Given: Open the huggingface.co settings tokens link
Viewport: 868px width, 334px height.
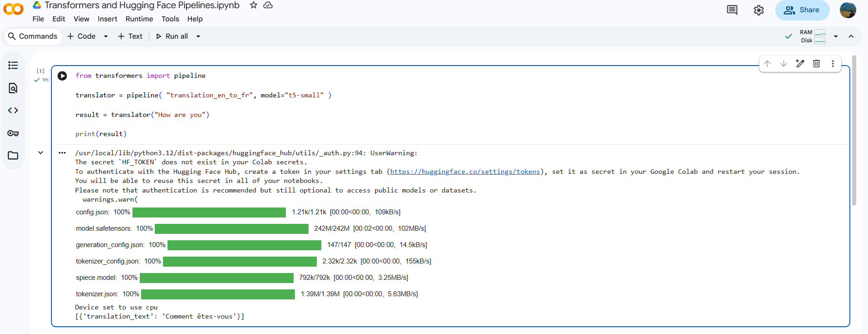Looking at the screenshot, I should coord(465,172).
